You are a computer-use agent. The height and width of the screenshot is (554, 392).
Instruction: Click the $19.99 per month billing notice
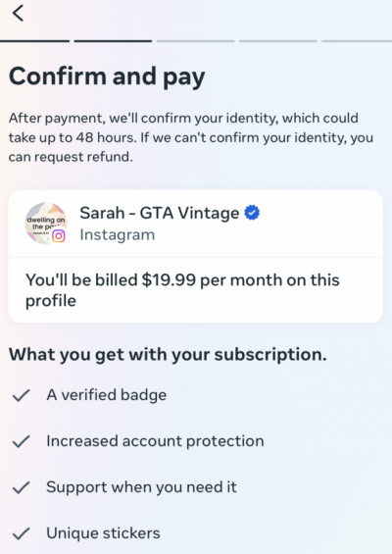[x=182, y=290]
